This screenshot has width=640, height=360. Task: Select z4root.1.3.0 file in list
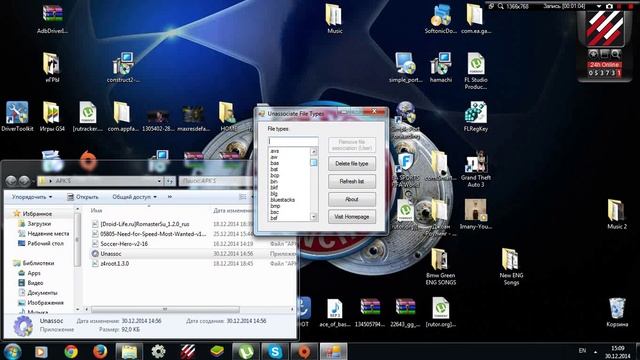click(x=114, y=264)
